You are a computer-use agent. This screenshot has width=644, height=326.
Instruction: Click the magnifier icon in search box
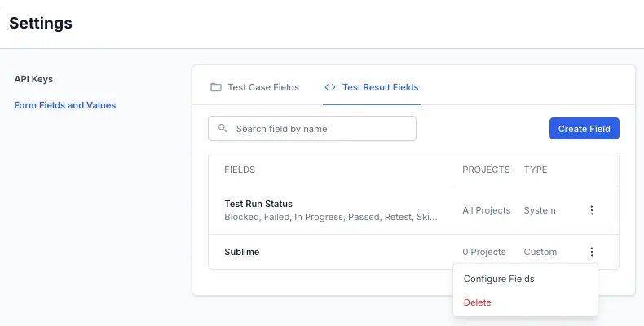(223, 129)
